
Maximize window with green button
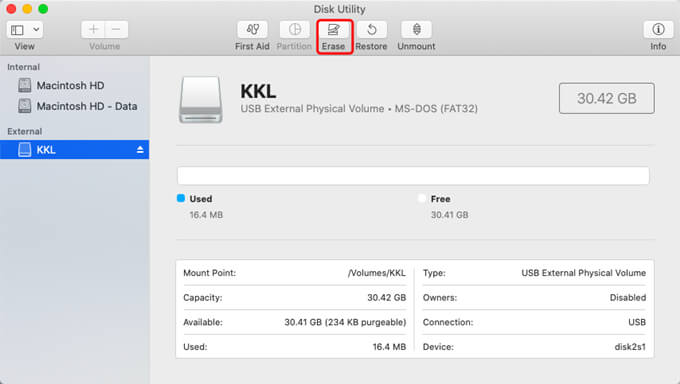point(43,9)
